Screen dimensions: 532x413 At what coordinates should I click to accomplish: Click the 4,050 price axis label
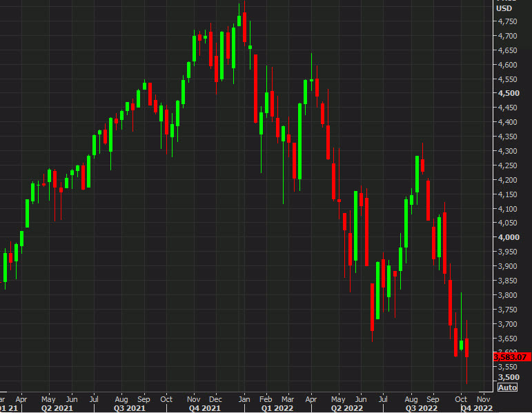coord(508,223)
